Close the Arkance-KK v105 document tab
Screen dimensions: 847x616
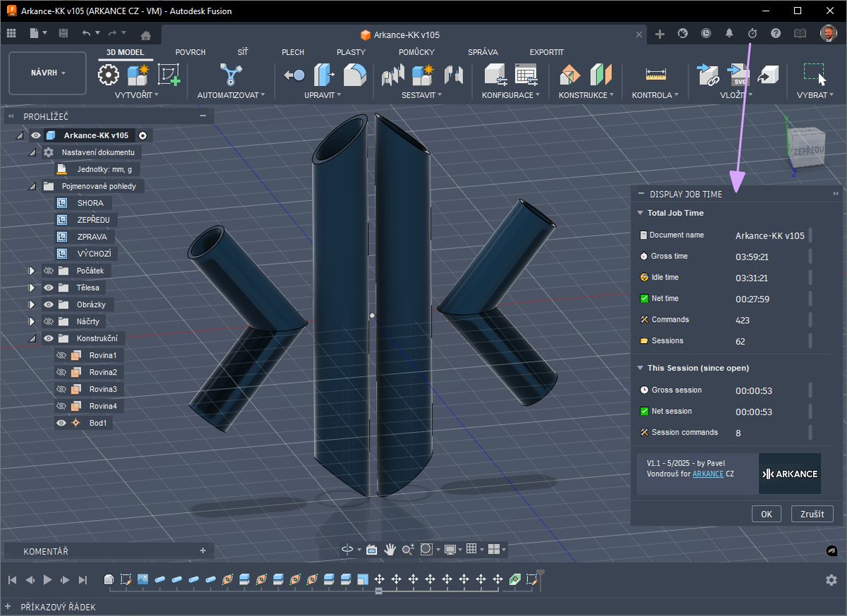(x=639, y=35)
